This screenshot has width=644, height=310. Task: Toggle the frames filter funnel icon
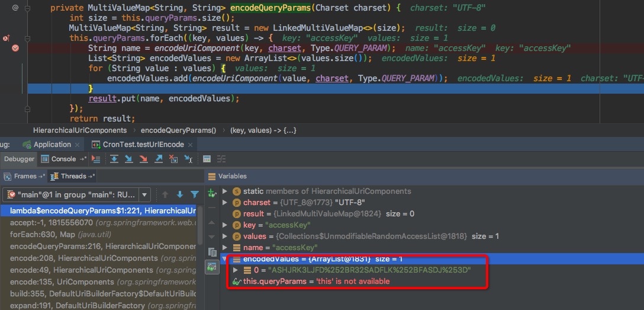194,194
